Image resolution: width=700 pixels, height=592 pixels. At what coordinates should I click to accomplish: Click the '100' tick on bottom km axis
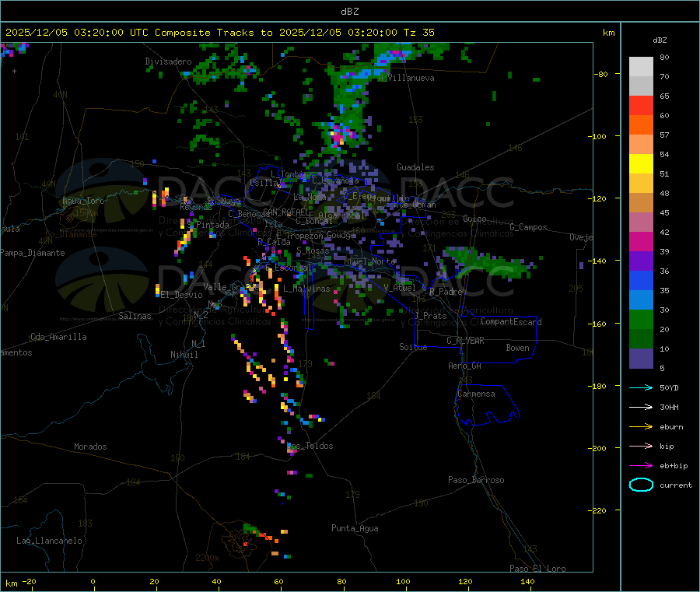pos(403,581)
